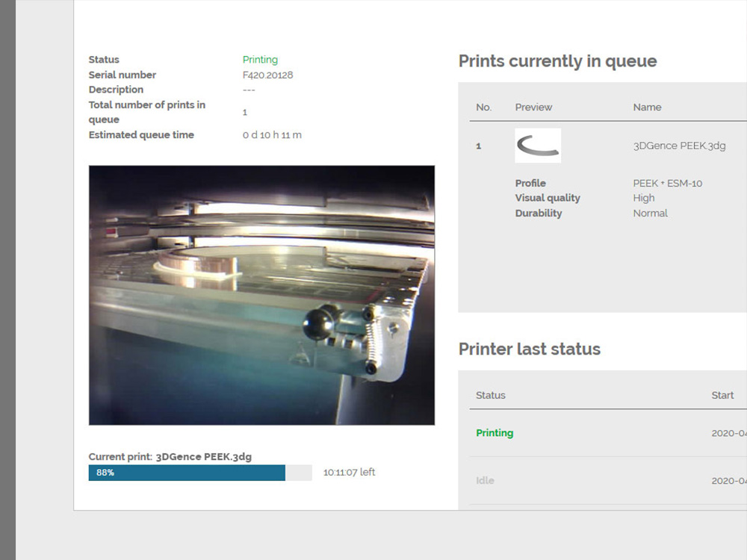This screenshot has width=747, height=560.
Task: Click the Name column header
Action: pos(647,108)
